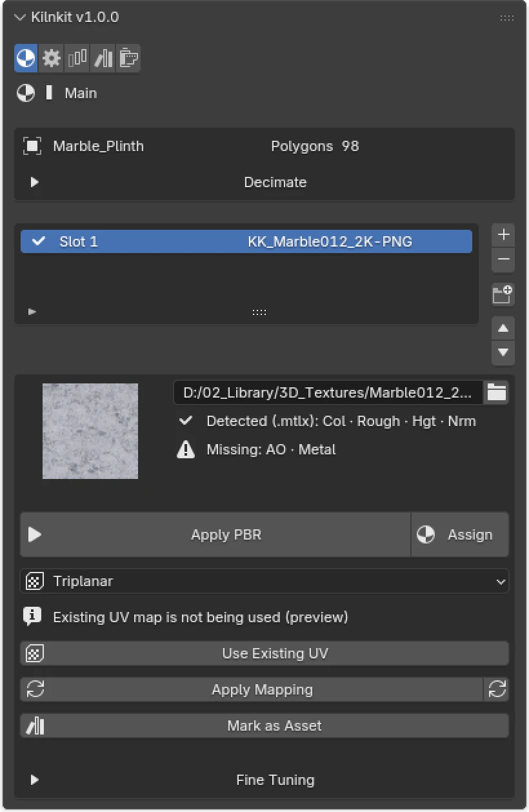The image size is (529, 812).
Task: Click the marble texture preview thumbnail
Action: tap(90, 431)
